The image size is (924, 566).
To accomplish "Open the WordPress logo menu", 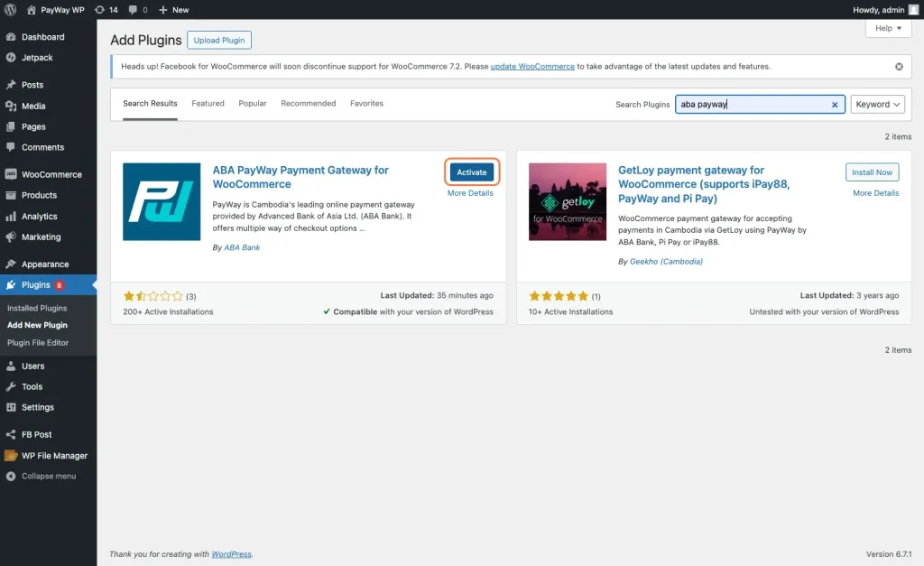I will [x=10, y=10].
